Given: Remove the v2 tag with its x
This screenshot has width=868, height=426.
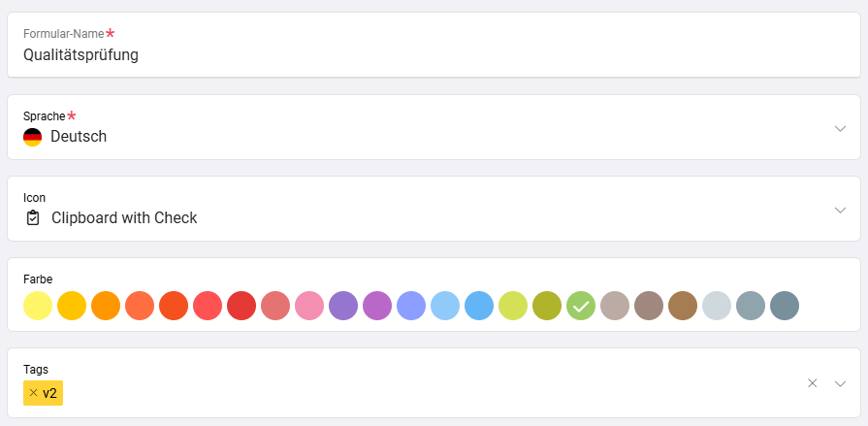Looking at the screenshot, I should click(34, 393).
